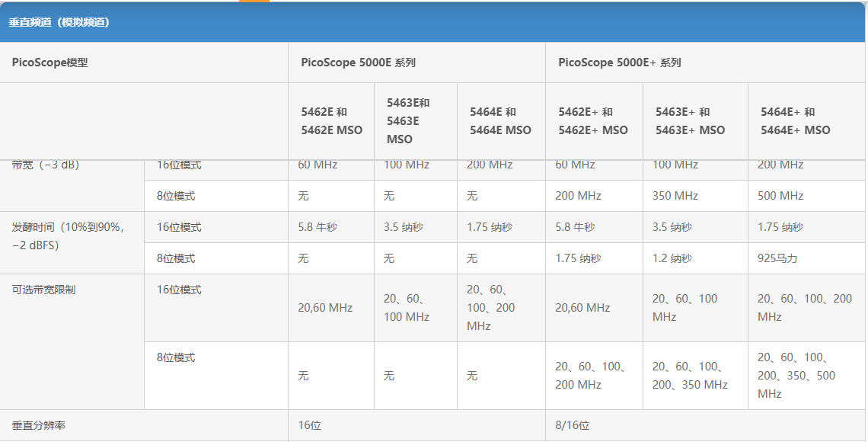Click the 5464E 和 5464E MSO header

(500, 120)
